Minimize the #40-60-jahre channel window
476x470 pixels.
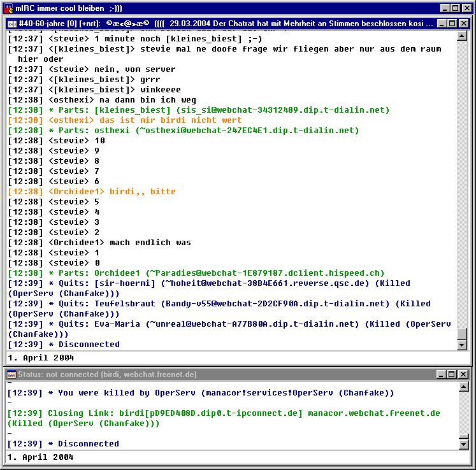click(440, 23)
